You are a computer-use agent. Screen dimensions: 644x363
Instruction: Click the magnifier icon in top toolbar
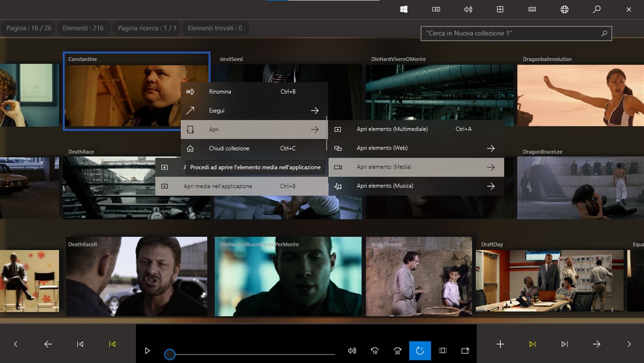(597, 9)
